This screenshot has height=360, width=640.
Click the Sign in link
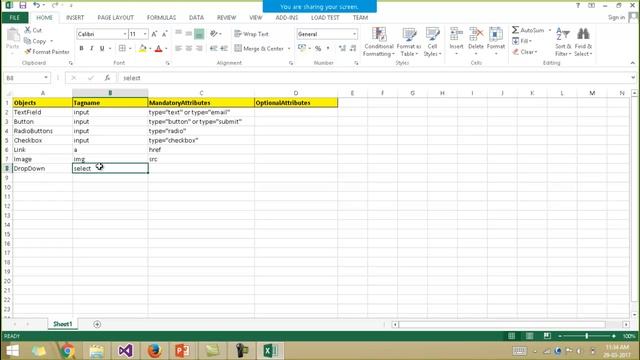[x=616, y=18]
